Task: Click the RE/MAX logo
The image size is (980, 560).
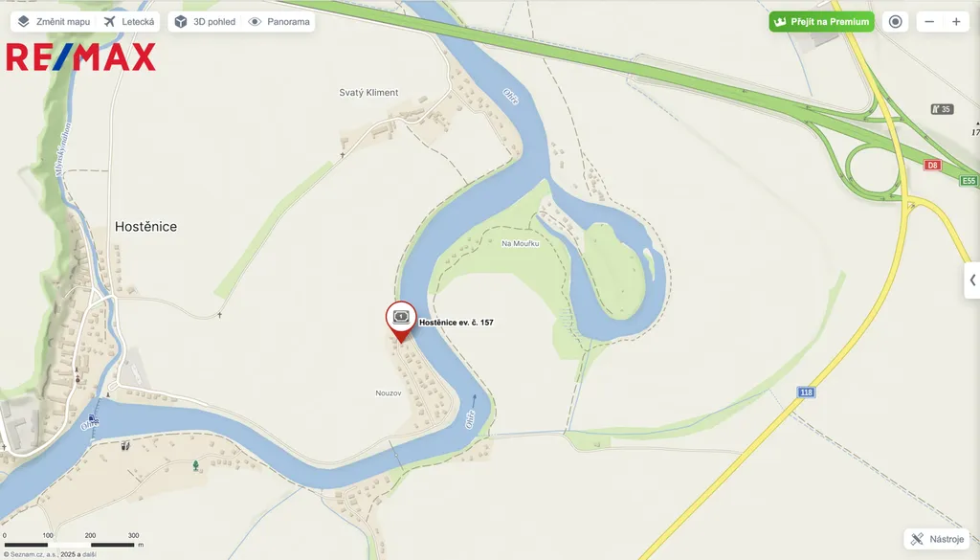Action: 80,56
